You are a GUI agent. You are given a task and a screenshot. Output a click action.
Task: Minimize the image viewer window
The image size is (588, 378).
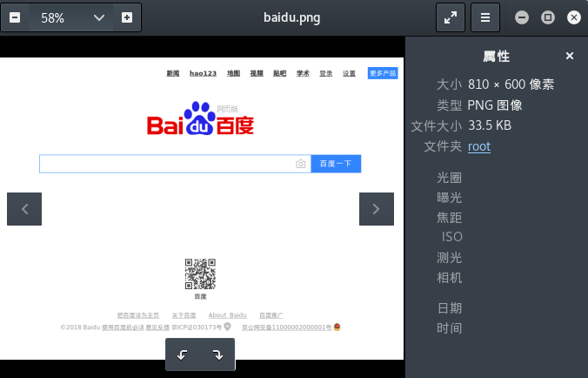pos(522,17)
